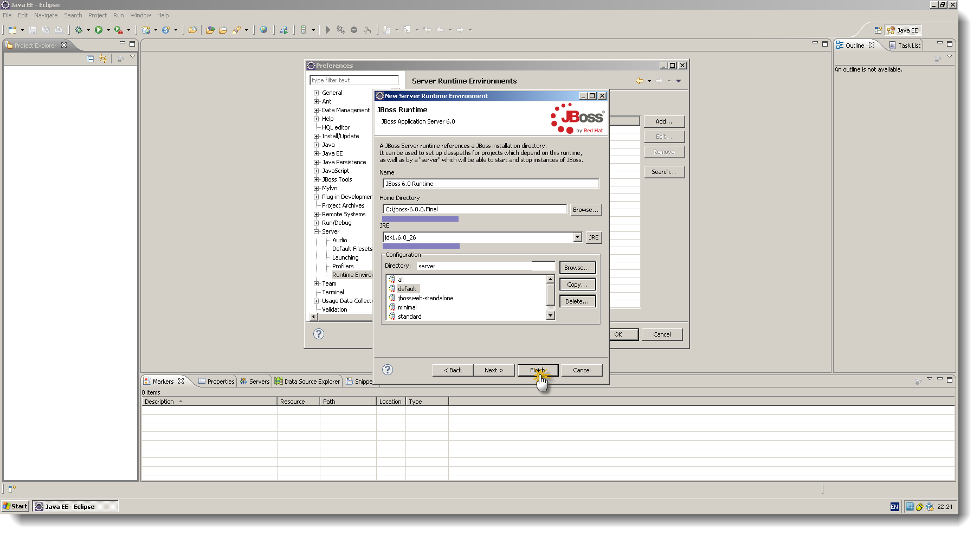Click the green Run toolbar icon
The width and height of the screenshot is (980, 536).
[x=99, y=30]
